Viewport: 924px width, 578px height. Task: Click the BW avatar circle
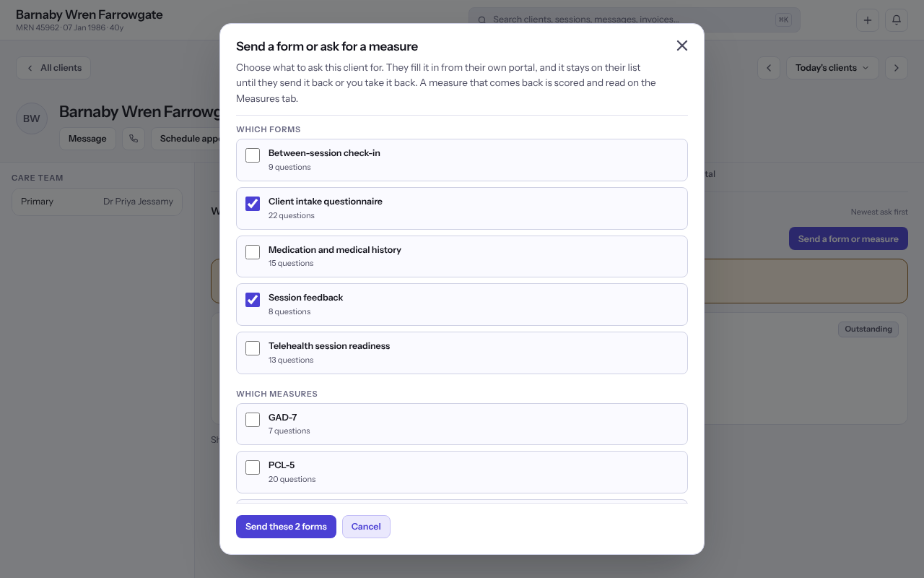click(x=32, y=118)
